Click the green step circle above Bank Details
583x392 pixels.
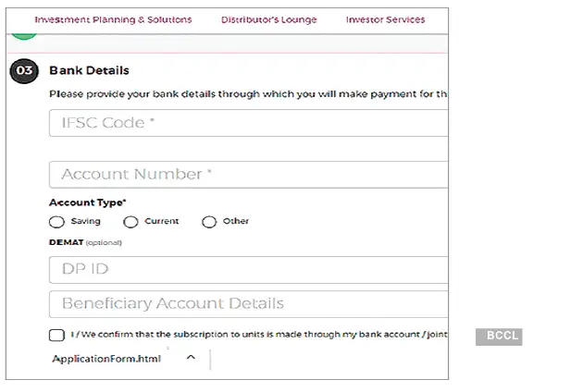point(24,34)
